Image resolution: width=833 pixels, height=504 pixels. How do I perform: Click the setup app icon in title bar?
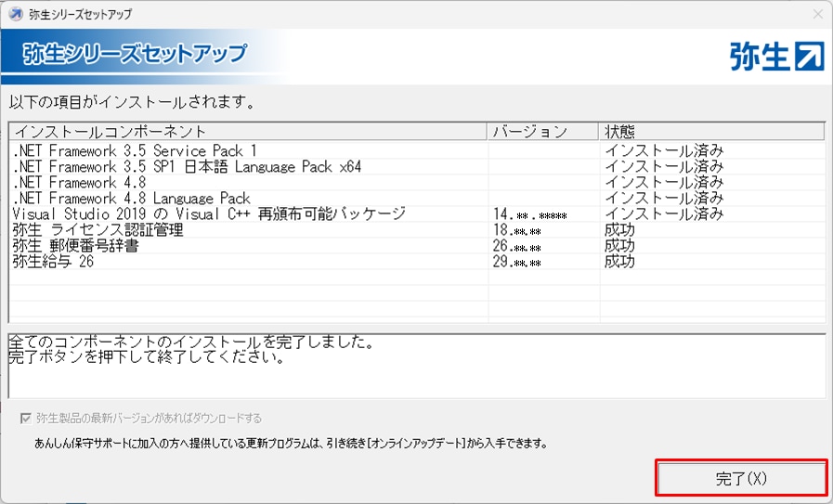15,14
